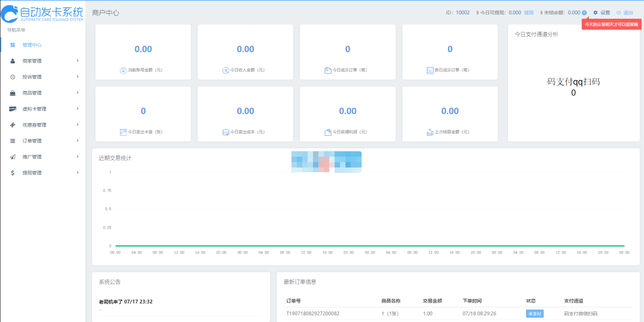Expand the 提现管理 chevron arrow

(77, 173)
